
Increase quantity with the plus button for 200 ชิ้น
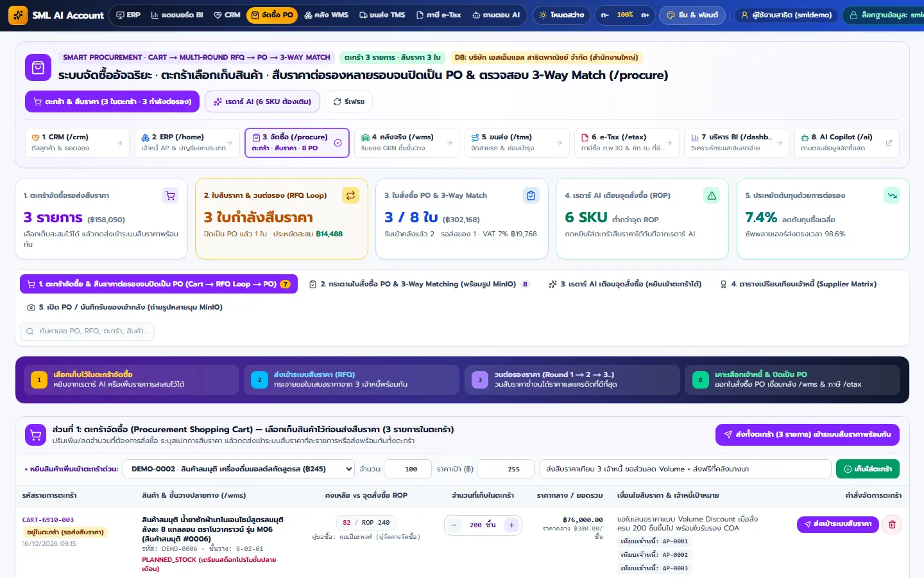(511, 525)
